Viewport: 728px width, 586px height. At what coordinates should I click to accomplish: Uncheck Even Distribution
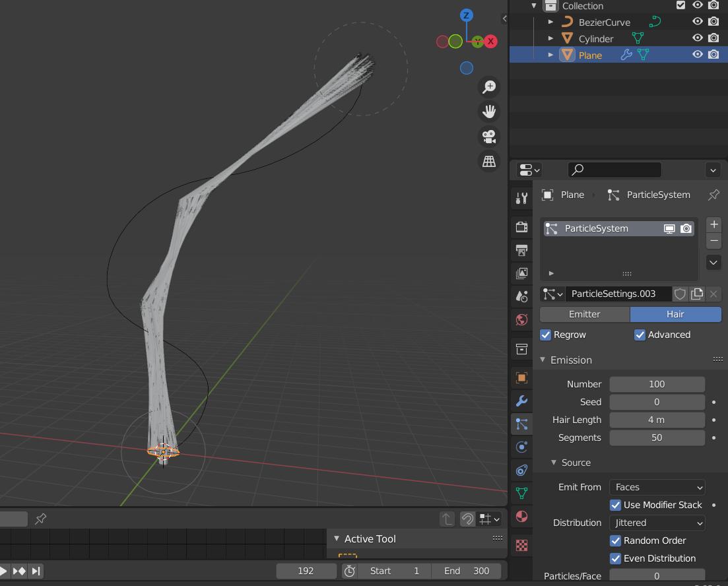(x=615, y=558)
